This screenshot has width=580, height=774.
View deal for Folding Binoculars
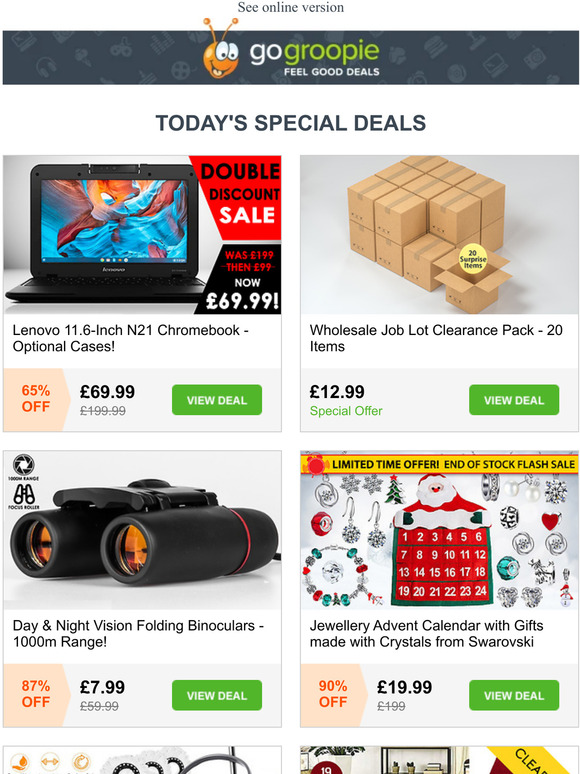tap(217, 695)
